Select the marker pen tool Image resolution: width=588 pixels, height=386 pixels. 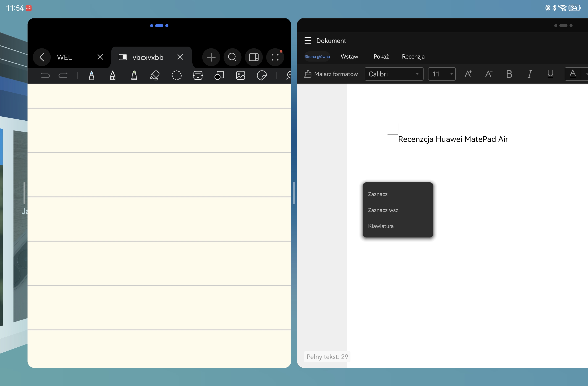point(113,75)
